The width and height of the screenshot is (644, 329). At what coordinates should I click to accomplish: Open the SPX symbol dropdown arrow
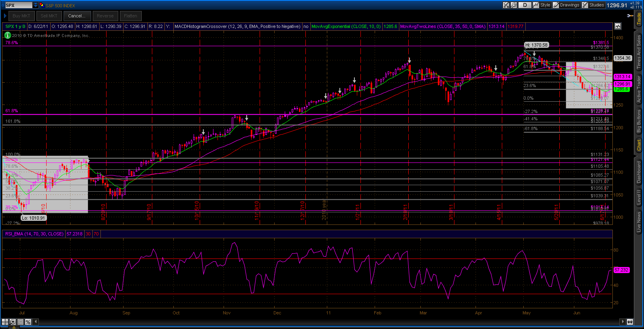pos(36,5)
